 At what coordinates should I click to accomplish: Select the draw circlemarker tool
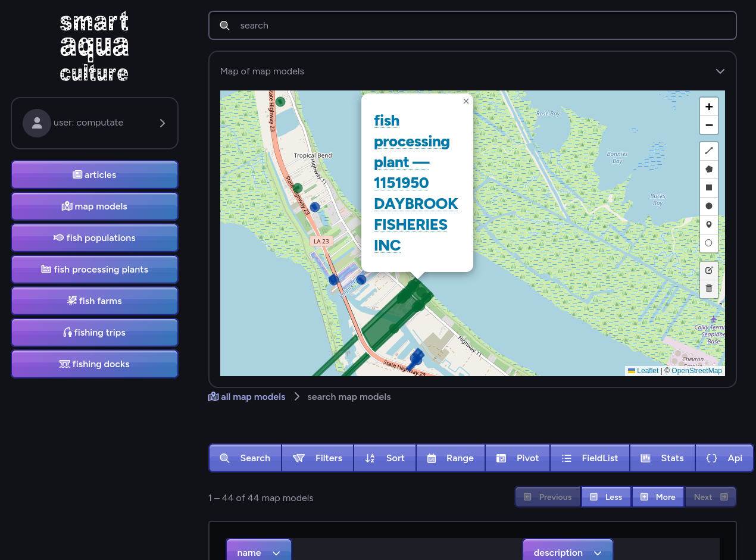click(708, 243)
